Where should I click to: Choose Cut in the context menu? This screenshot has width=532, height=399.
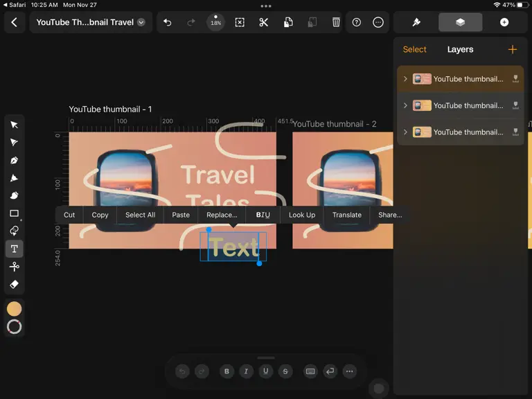point(69,215)
